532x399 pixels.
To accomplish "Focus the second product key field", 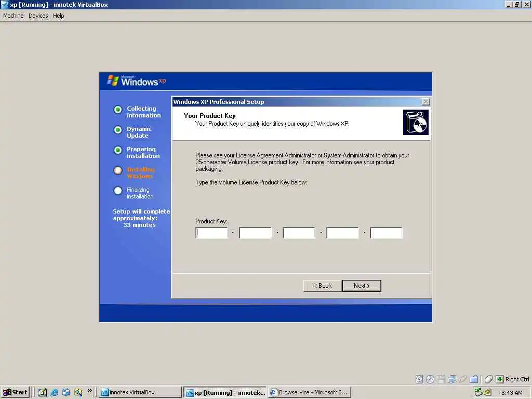I will 255,233.
